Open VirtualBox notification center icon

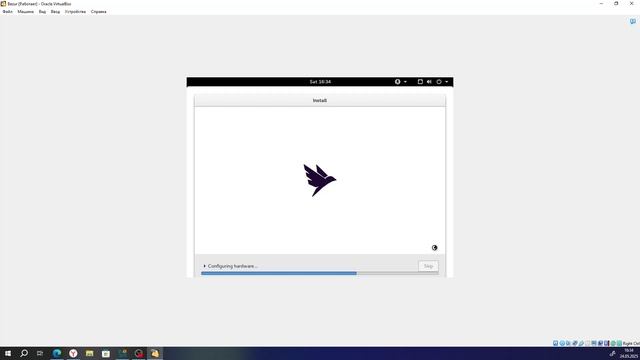point(633,21)
